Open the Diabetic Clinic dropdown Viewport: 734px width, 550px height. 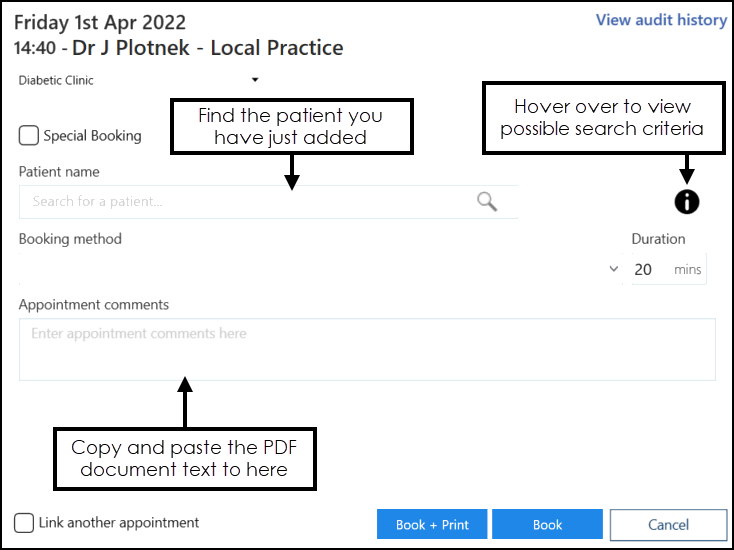(255, 80)
